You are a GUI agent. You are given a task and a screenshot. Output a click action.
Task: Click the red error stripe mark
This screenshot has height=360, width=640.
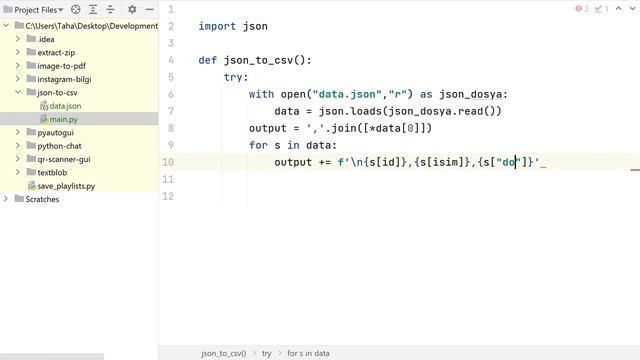(635, 169)
